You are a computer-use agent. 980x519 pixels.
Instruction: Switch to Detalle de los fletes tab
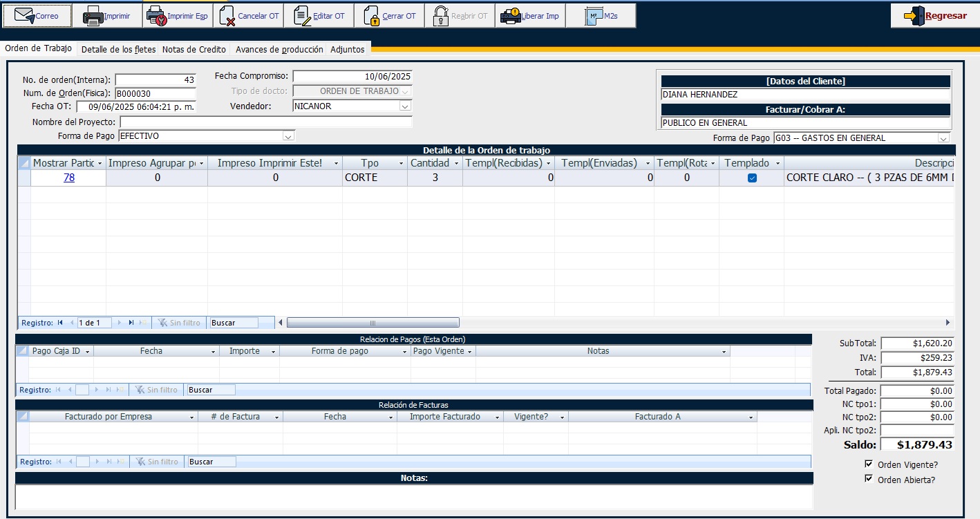[x=118, y=50]
